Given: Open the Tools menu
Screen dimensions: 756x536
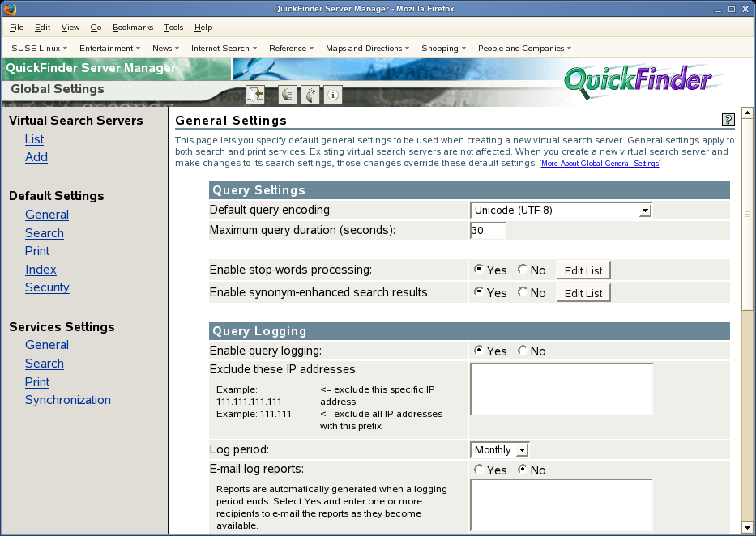Looking at the screenshot, I should click(173, 28).
